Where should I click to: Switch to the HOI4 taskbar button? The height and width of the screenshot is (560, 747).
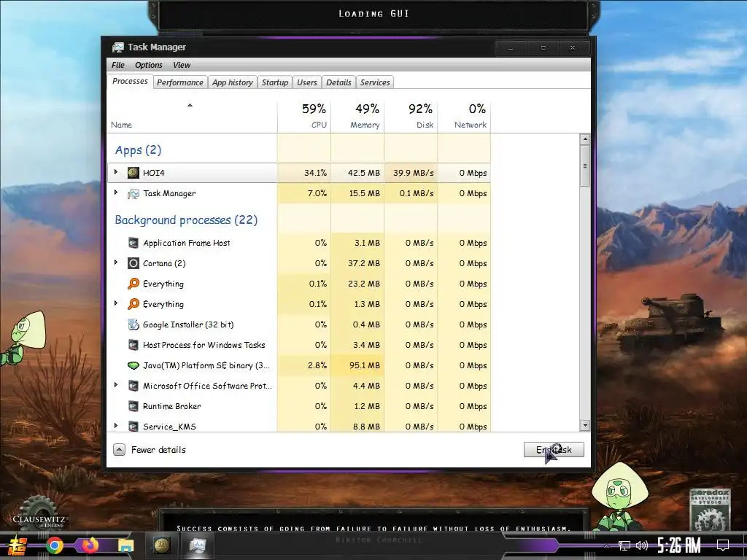coord(161,545)
